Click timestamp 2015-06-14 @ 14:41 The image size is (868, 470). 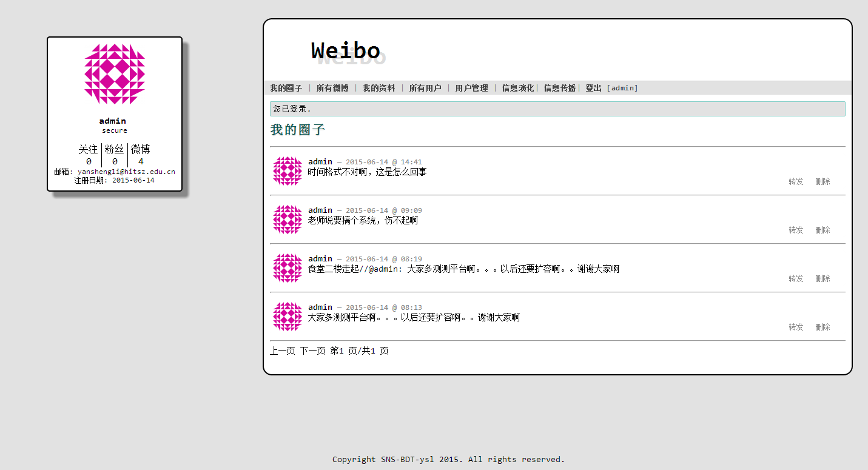pos(384,162)
